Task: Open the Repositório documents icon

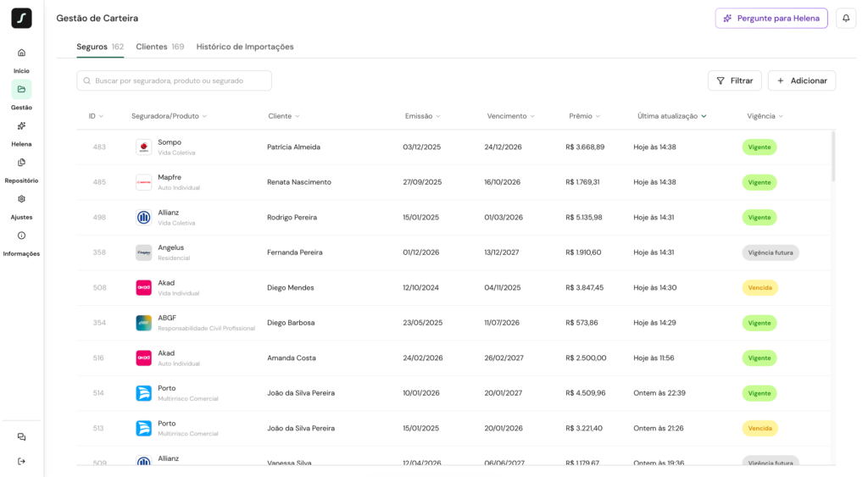Action: [x=21, y=162]
